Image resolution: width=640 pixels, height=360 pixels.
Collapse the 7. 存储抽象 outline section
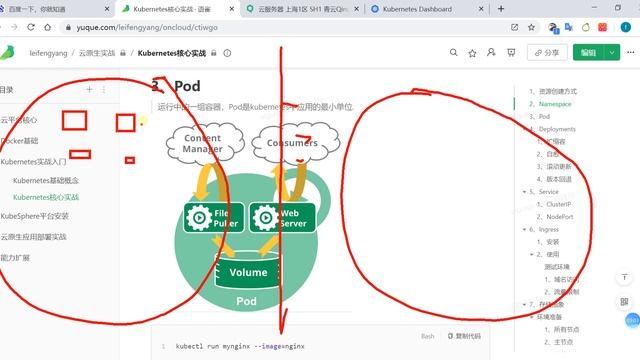(524, 304)
